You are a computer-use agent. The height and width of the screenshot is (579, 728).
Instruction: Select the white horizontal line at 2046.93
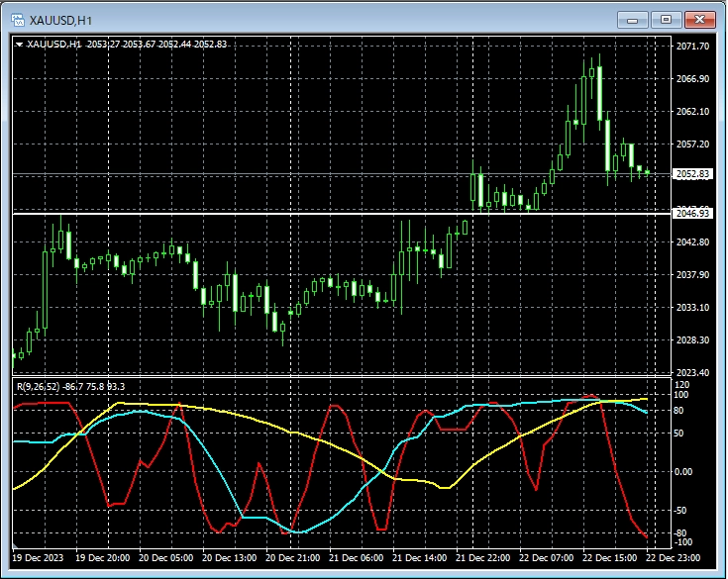click(x=297, y=213)
